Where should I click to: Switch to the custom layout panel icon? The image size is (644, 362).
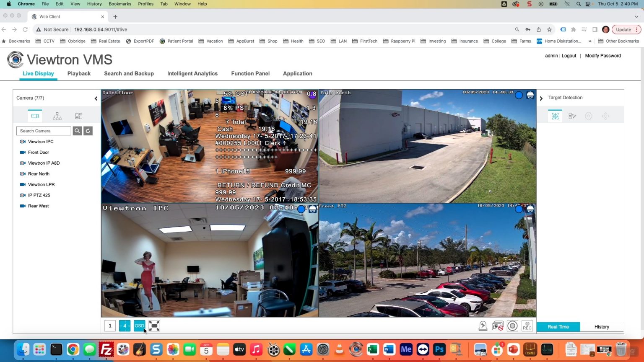pyautogui.click(x=78, y=116)
